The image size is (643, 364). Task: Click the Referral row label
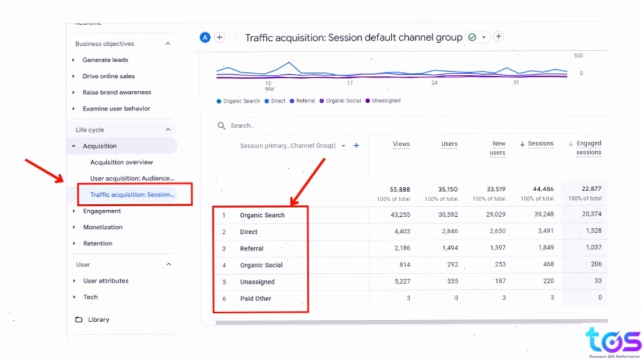click(252, 249)
